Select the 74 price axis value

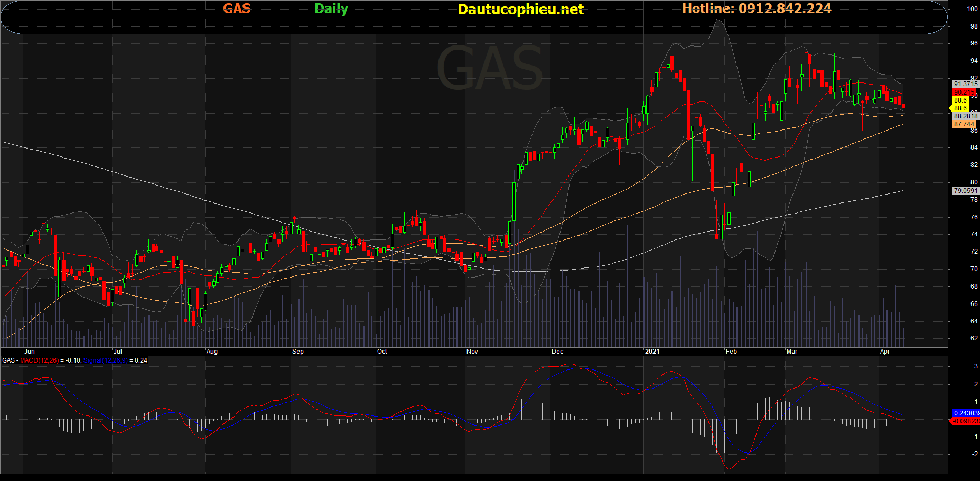coord(974,234)
